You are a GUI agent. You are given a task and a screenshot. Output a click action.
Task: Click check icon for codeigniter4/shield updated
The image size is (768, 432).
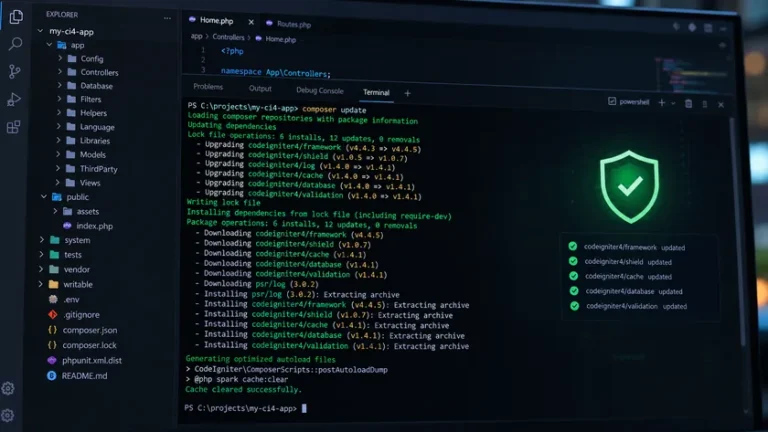[573, 261]
